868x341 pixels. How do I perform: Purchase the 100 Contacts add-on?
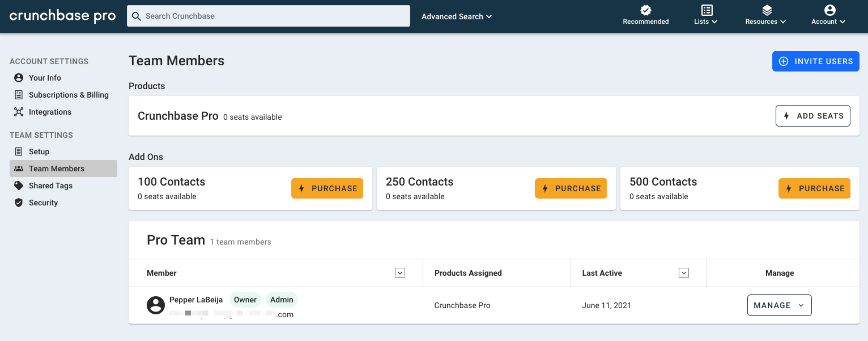tap(327, 188)
